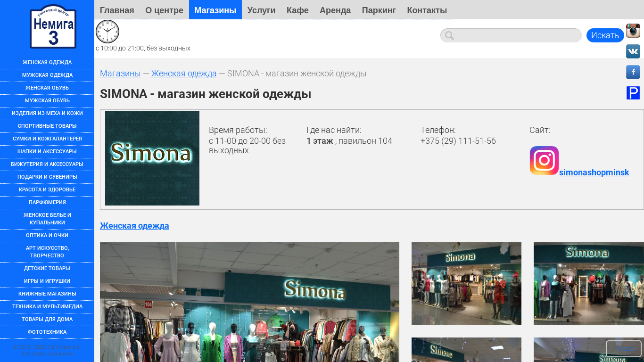Click the 'SIMONA - магазин женской одежды' page heading
The height and width of the screenshot is (362, 644).
(x=206, y=94)
